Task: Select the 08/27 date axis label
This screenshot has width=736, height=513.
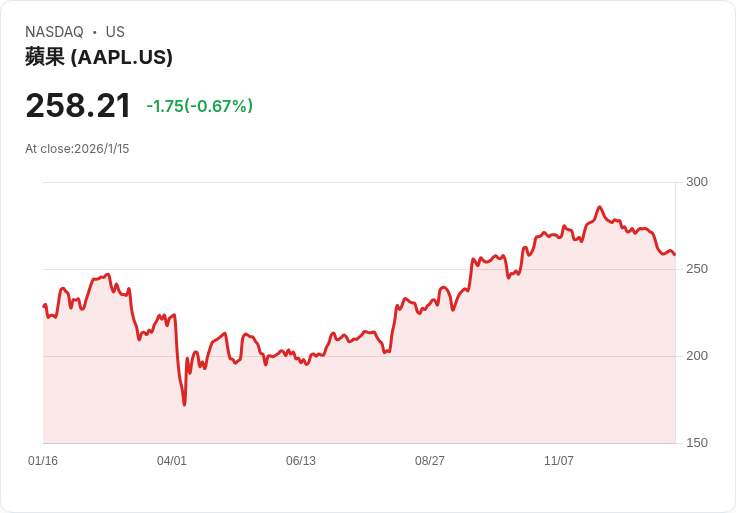Action: pyautogui.click(x=430, y=461)
